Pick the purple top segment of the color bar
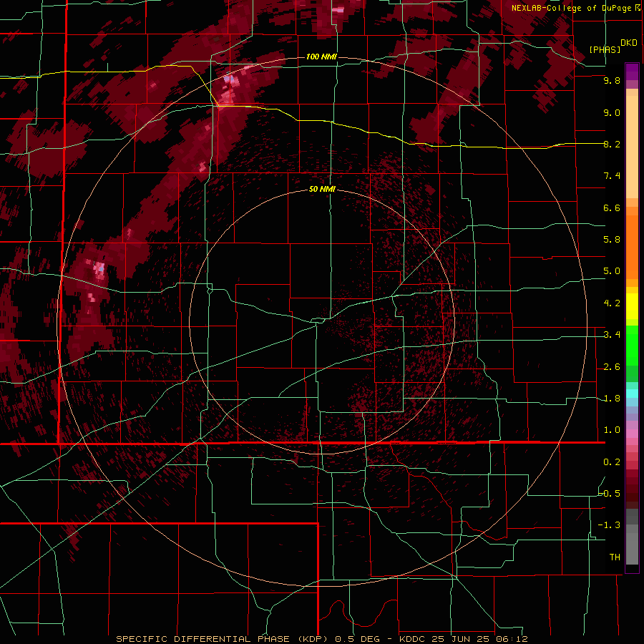This screenshot has height=644, width=644. tap(632, 72)
